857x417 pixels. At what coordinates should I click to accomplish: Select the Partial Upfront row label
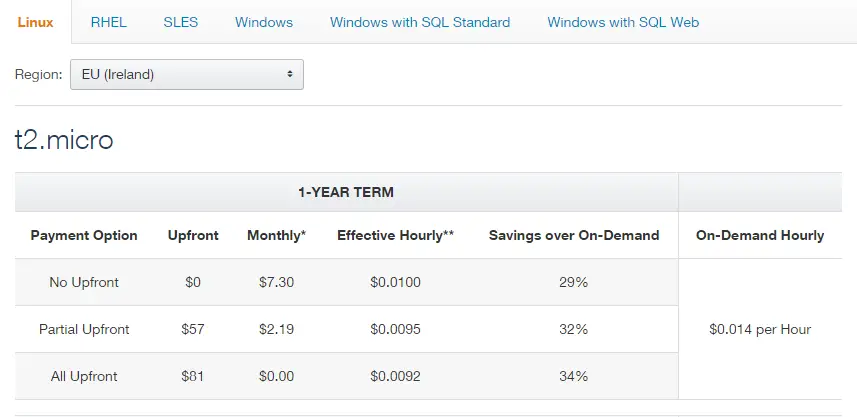click(84, 330)
